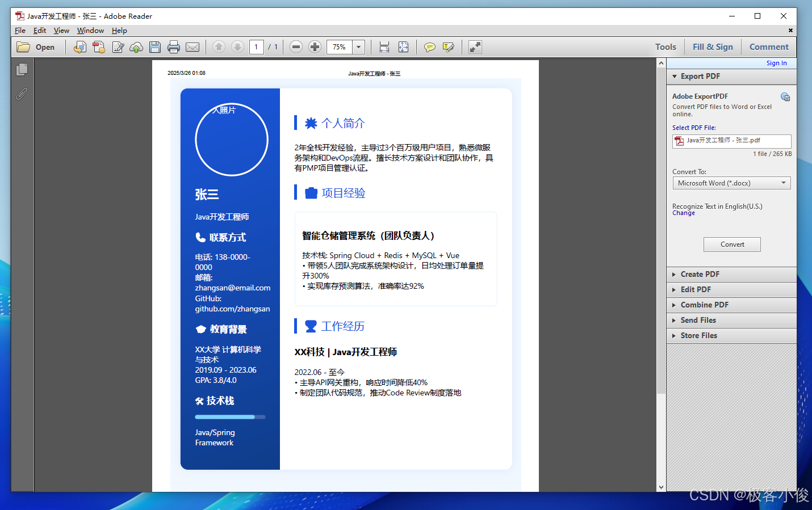Add a sticky note comment
This screenshot has height=510, width=812.
[x=430, y=47]
